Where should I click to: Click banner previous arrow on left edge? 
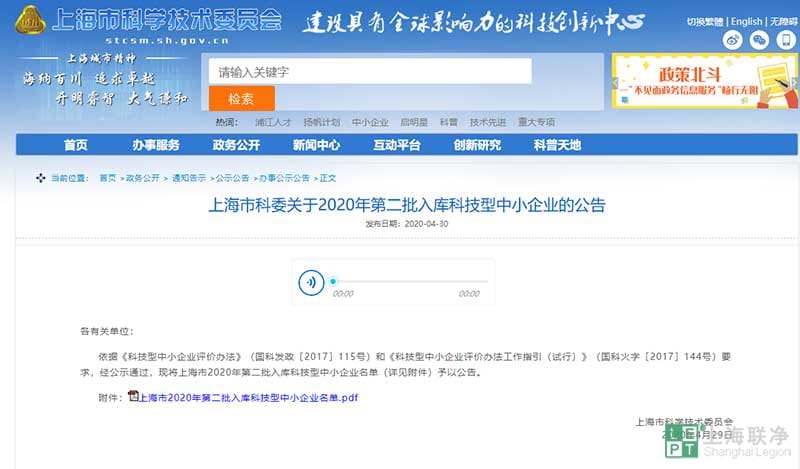(x=615, y=82)
